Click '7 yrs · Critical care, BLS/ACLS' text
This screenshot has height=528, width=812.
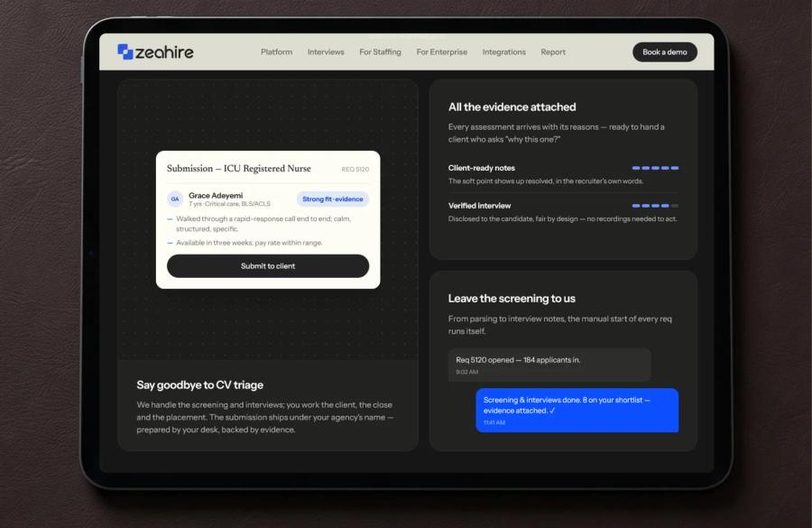click(229, 204)
